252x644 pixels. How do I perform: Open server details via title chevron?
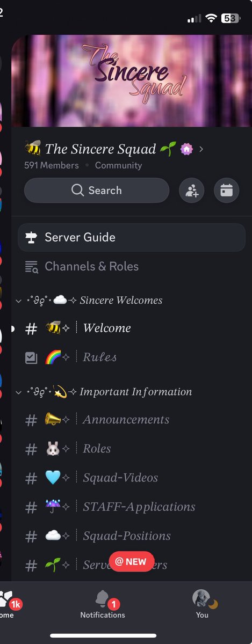201,149
